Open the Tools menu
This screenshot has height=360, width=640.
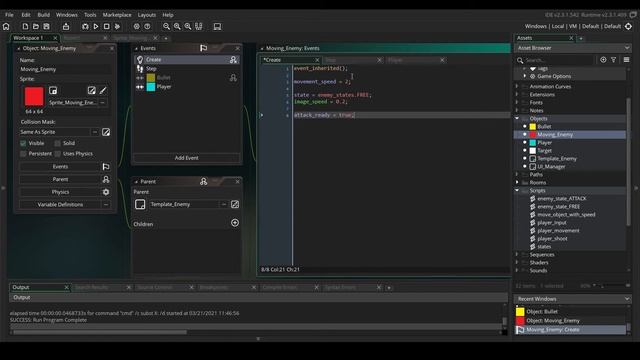[x=90, y=15]
